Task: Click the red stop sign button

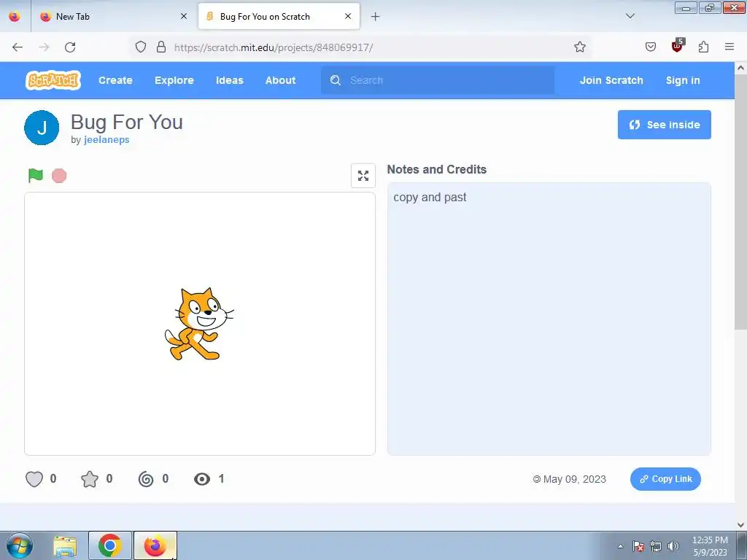Action: [x=59, y=176]
